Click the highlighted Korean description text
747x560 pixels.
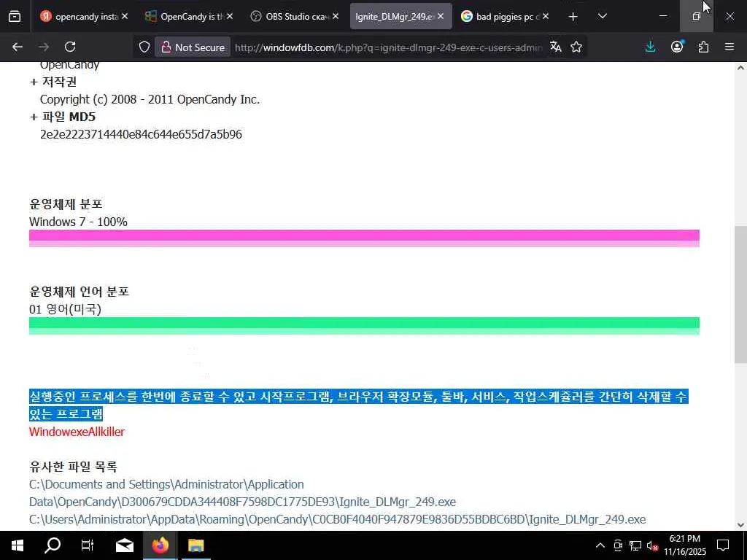click(358, 405)
